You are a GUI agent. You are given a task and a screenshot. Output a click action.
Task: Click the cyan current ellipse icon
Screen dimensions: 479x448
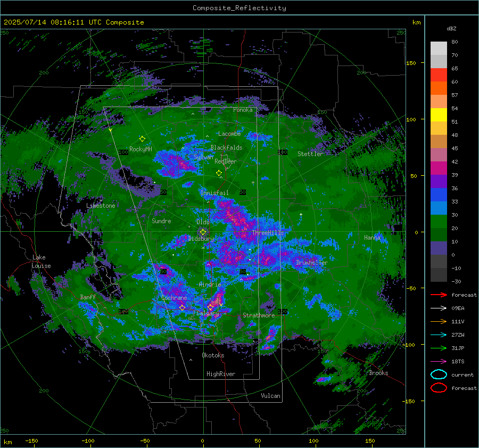click(439, 374)
